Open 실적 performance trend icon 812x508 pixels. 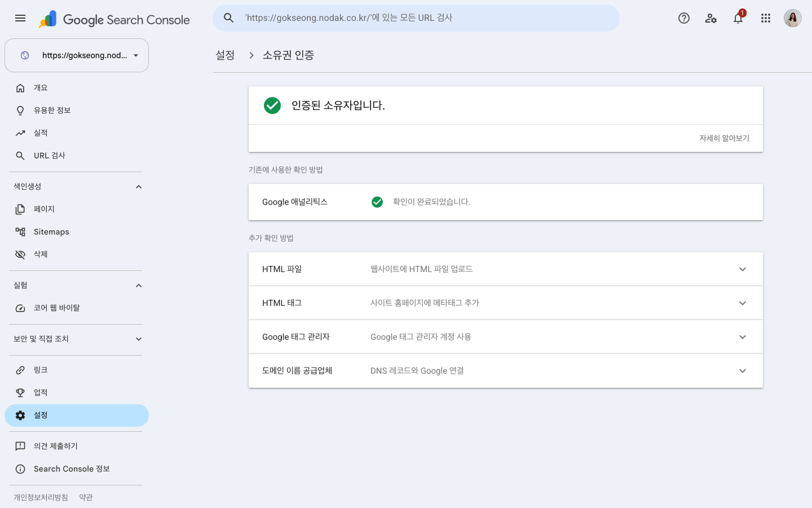pyautogui.click(x=20, y=133)
